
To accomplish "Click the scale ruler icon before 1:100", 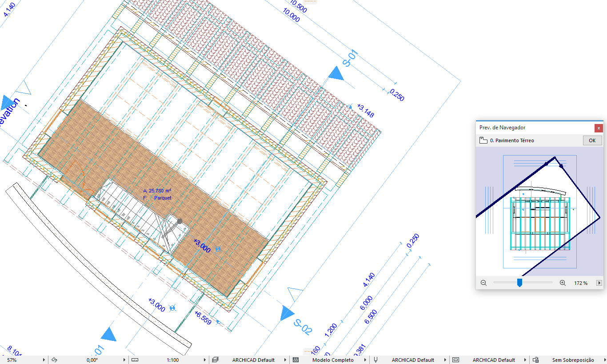I will point(136,360).
